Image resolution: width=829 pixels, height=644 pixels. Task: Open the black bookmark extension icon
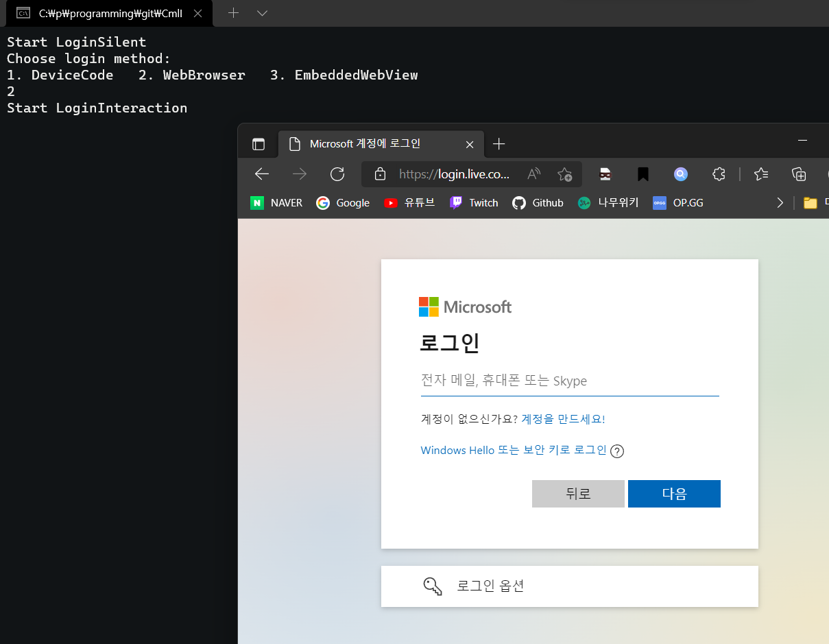(643, 174)
